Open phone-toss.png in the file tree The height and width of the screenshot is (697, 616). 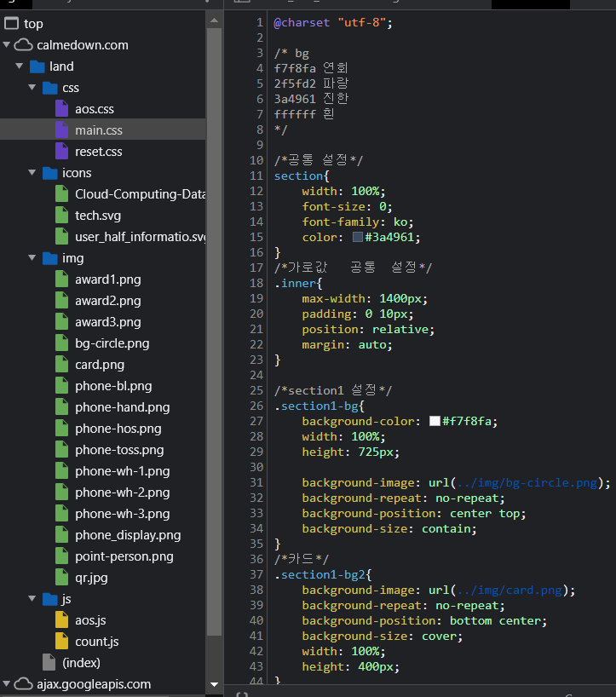(119, 450)
